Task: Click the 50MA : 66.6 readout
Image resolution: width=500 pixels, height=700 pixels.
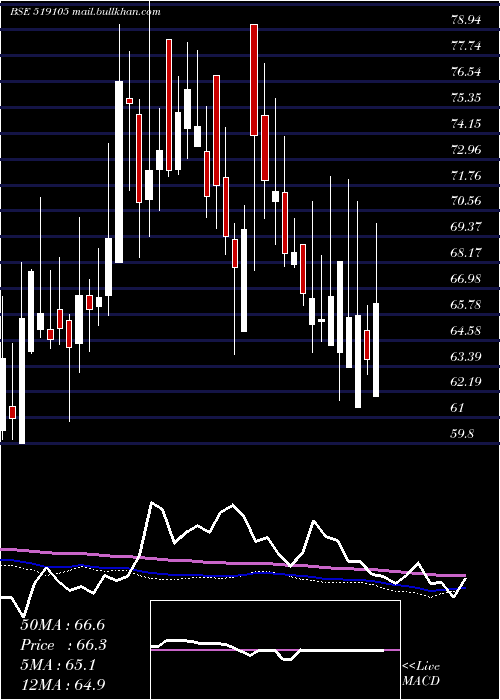Action: [62, 625]
